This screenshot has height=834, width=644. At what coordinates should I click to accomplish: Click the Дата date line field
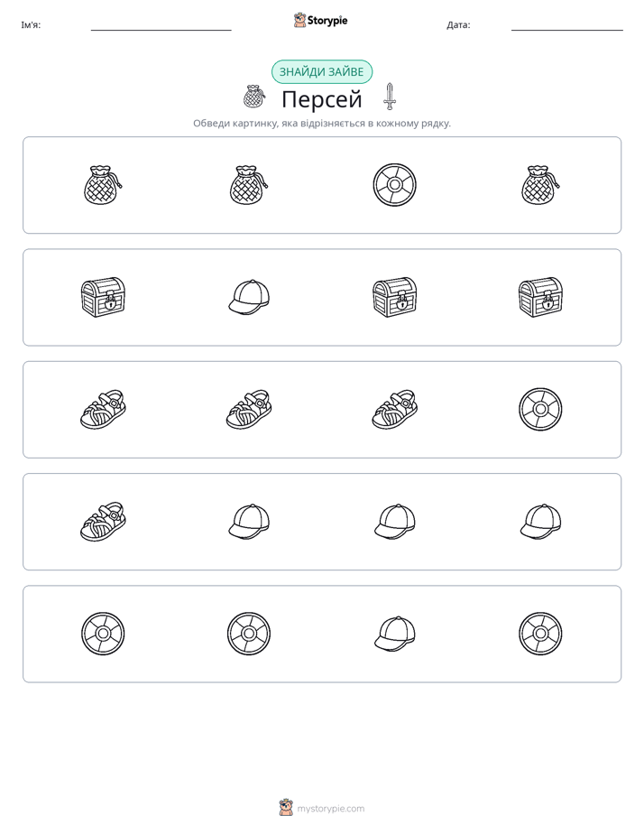coord(567,24)
